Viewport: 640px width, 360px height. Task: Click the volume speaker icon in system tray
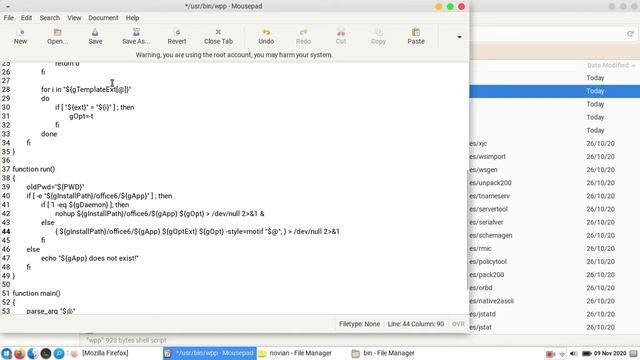click(x=573, y=353)
